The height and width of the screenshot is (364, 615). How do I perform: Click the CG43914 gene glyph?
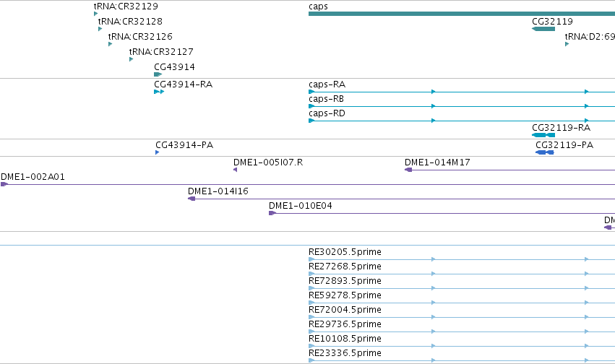(158, 74)
